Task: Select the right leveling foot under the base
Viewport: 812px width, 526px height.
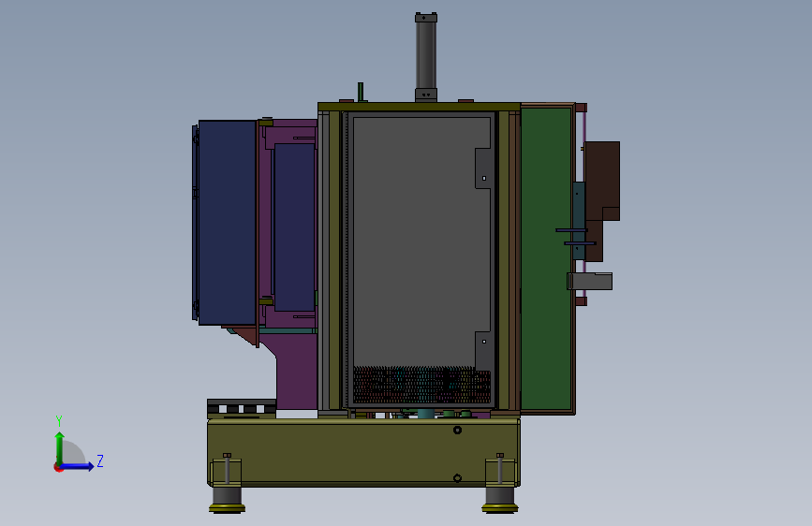Action: 500,500
